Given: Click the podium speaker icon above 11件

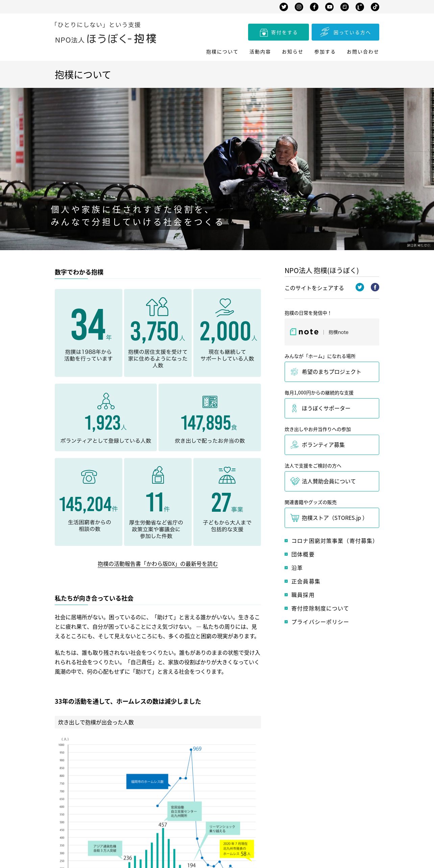Looking at the screenshot, I should pyautogui.click(x=158, y=475).
